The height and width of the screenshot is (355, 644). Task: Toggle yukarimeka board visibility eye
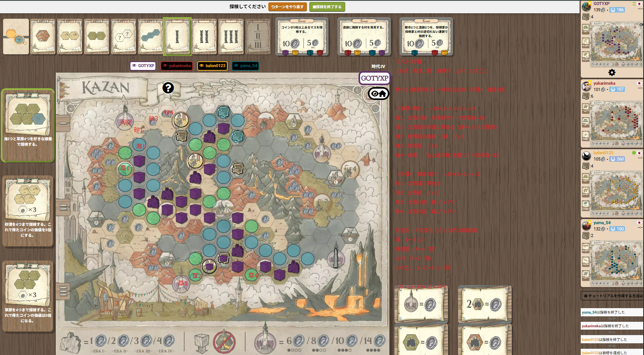(x=165, y=66)
